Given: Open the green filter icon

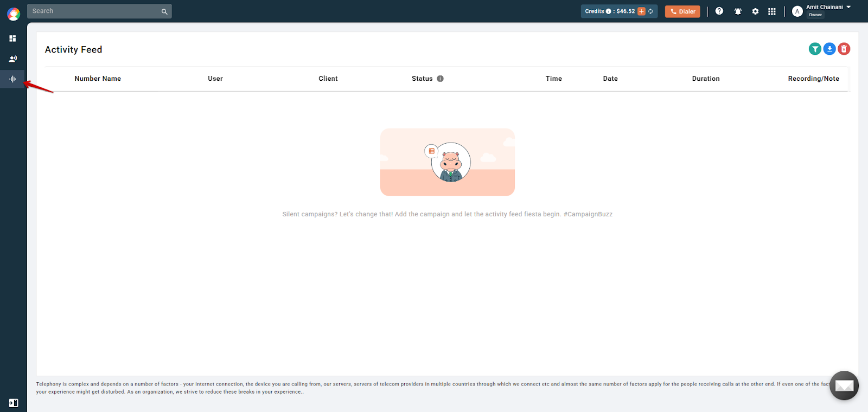Looking at the screenshot, I should coord(815,49).
